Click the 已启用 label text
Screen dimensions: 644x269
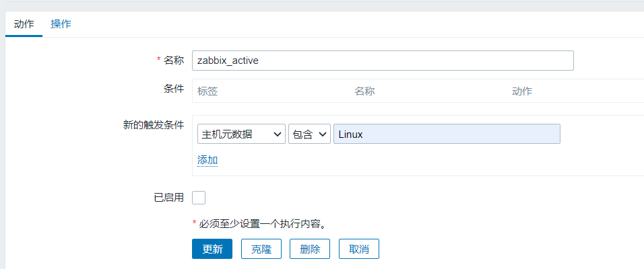coord(168,198)
